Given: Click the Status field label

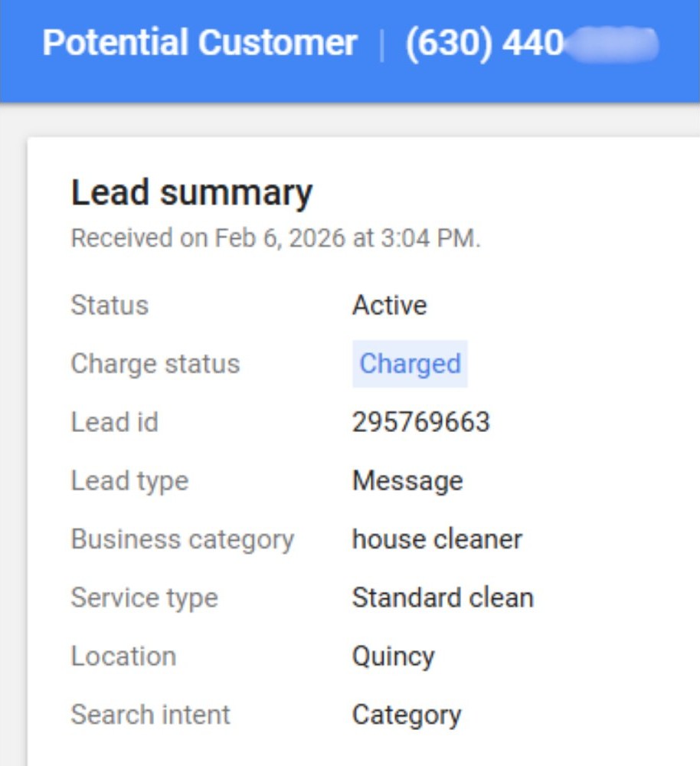Looking at the screenshot, I should (x=110, y=306).
